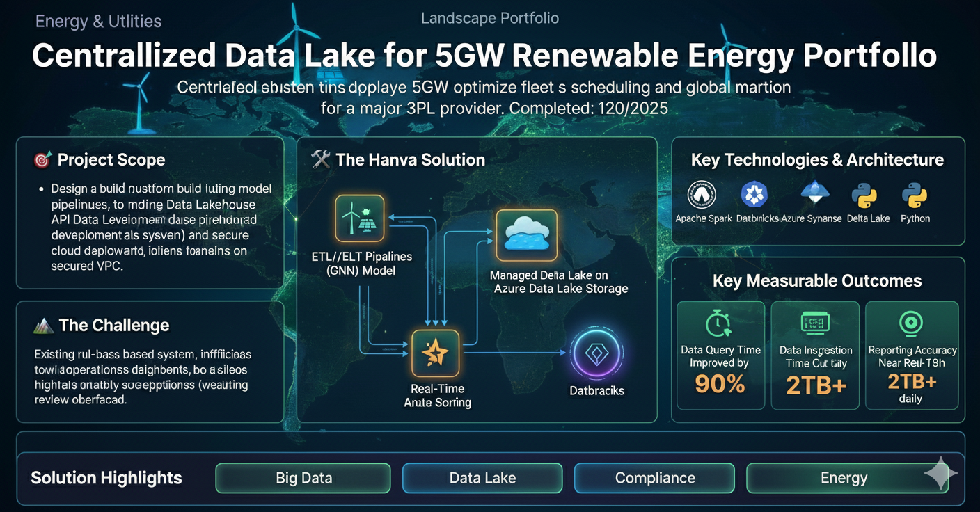The height and width of the screenshot is (512, 980).
Task: Select the Data Lake highlight button
Action: coord(482,478)
